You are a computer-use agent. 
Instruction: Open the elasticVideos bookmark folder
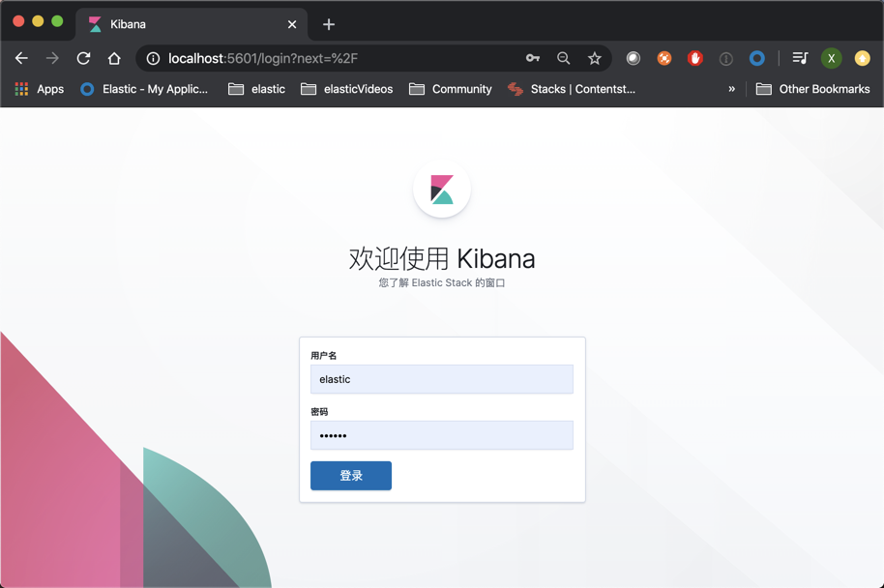(346, 89)
